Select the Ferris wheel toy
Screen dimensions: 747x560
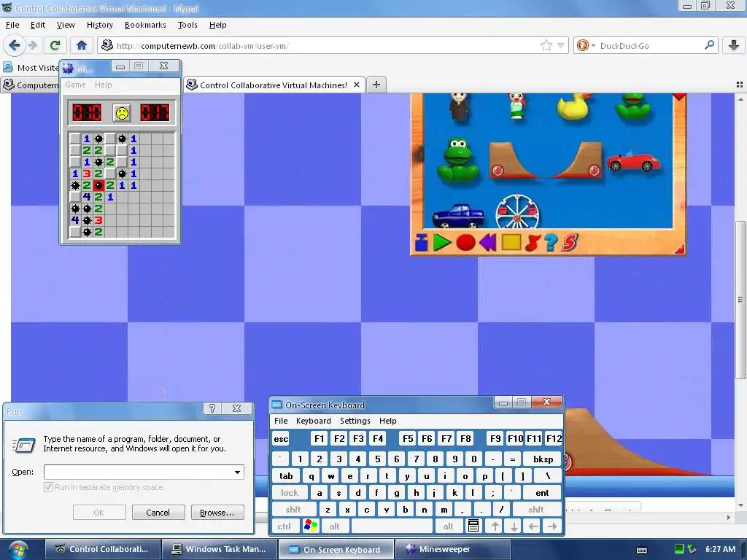[x=517, y=211]
